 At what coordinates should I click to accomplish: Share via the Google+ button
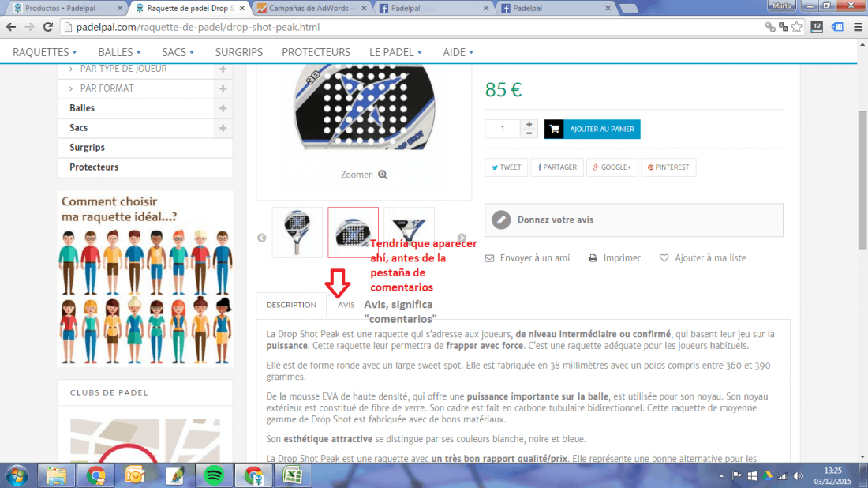[x=612, y=167]
